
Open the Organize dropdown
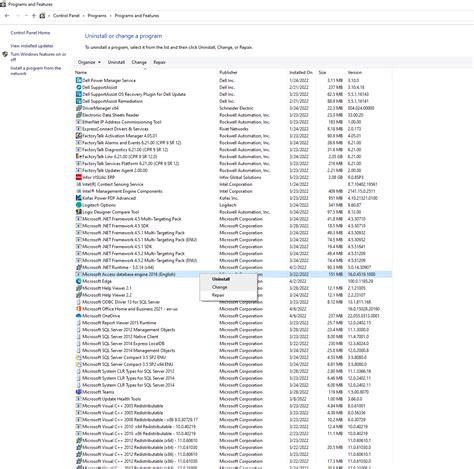tap(89, 62)
